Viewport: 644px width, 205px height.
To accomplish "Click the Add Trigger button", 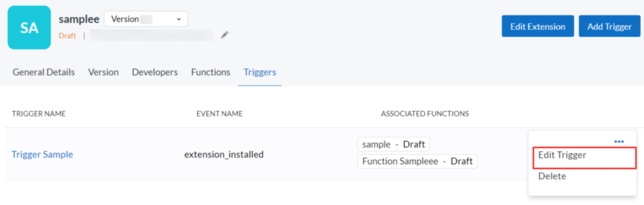I will (x=609, y=26).
